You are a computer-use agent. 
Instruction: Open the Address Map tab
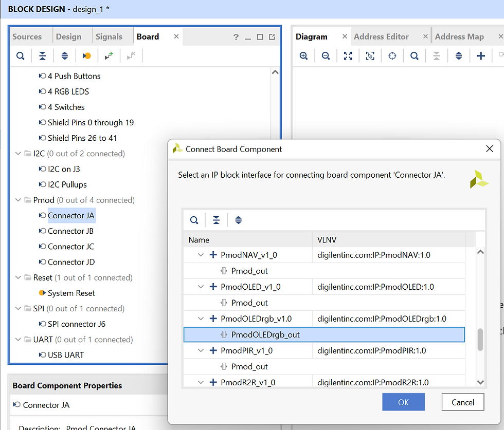pyautogui.click(x=459, y=36)
